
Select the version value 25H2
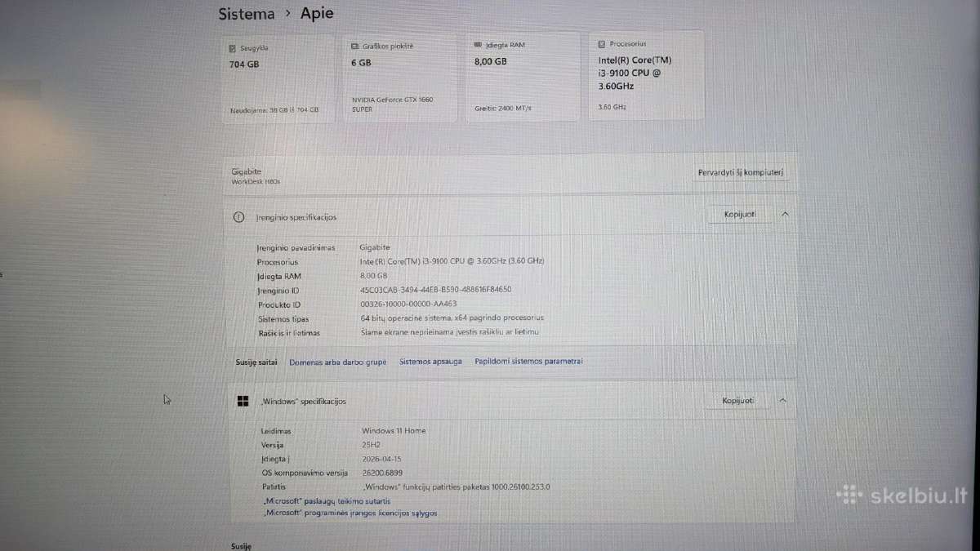pos(372,445)
